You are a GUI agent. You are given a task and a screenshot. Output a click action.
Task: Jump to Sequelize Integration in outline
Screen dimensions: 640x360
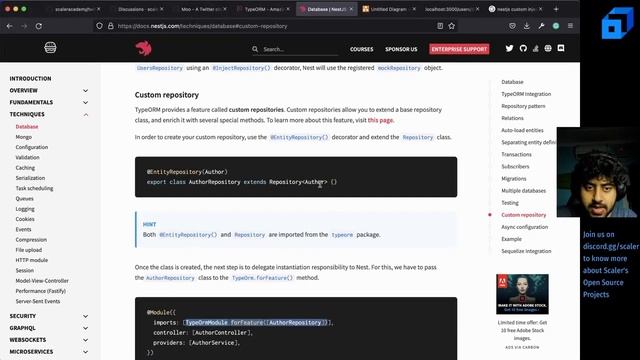tap(526, 251)
